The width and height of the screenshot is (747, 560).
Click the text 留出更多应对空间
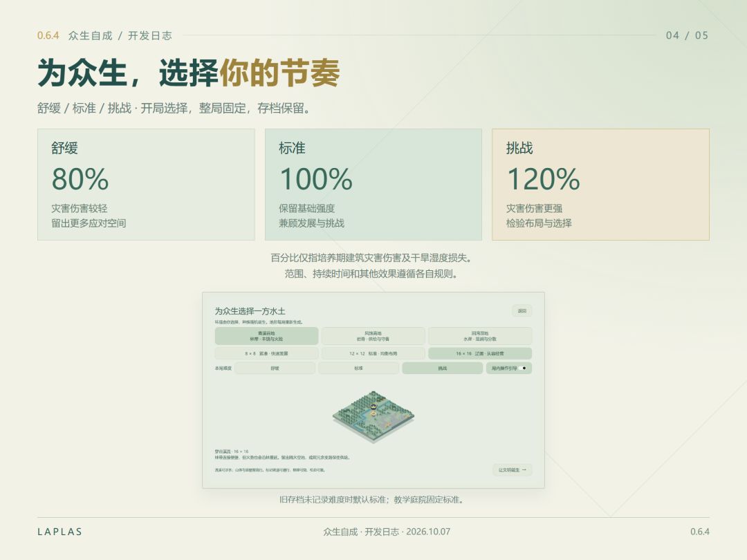[89, 223]
